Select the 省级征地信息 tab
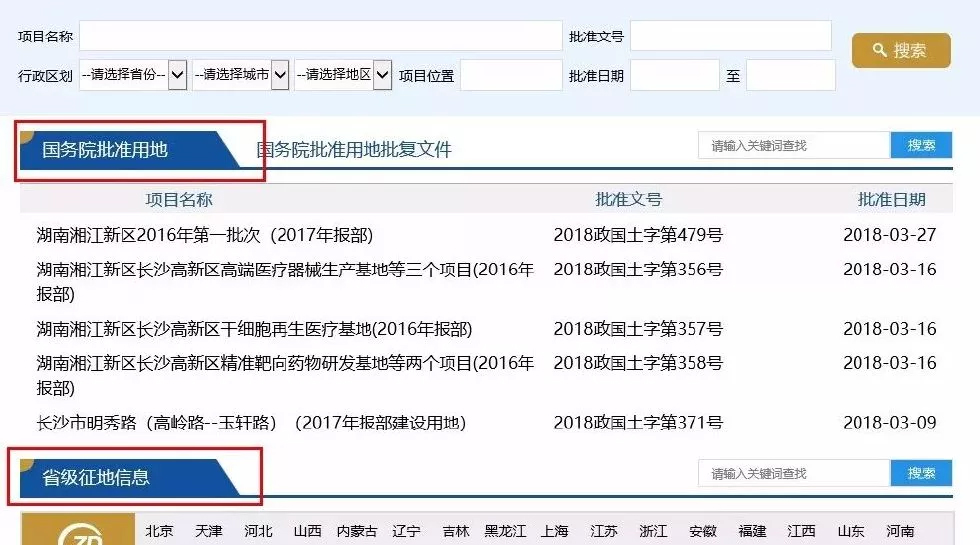980x545 pixels. pyautogui.click(x=96, y=477)
